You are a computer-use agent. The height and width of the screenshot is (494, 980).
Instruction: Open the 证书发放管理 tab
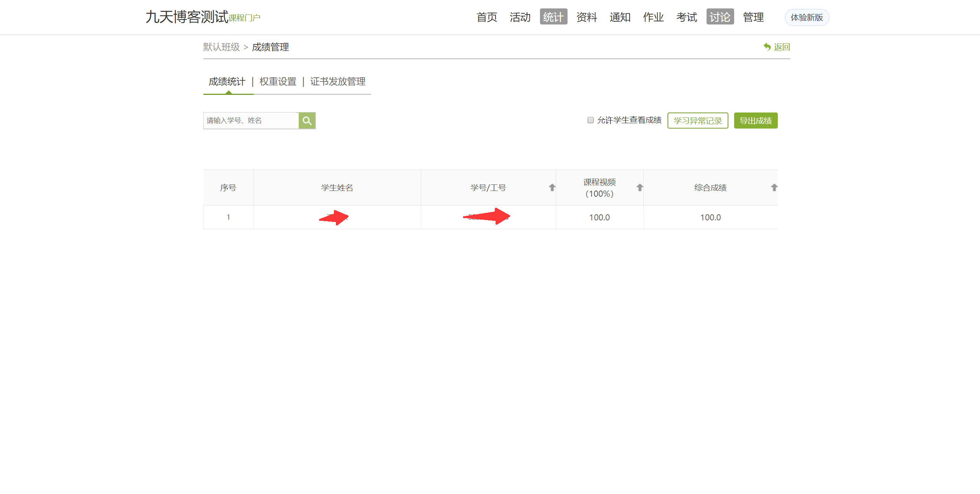click(337, 82)
